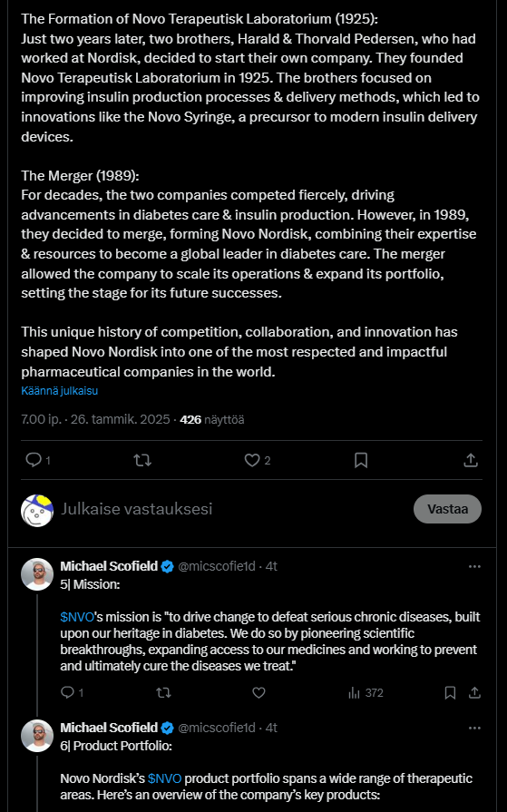Repost the main Novo Nordisk history post
Image resolution: width=507 pixels, height=812 pixels.
click(x=142, y=460)
